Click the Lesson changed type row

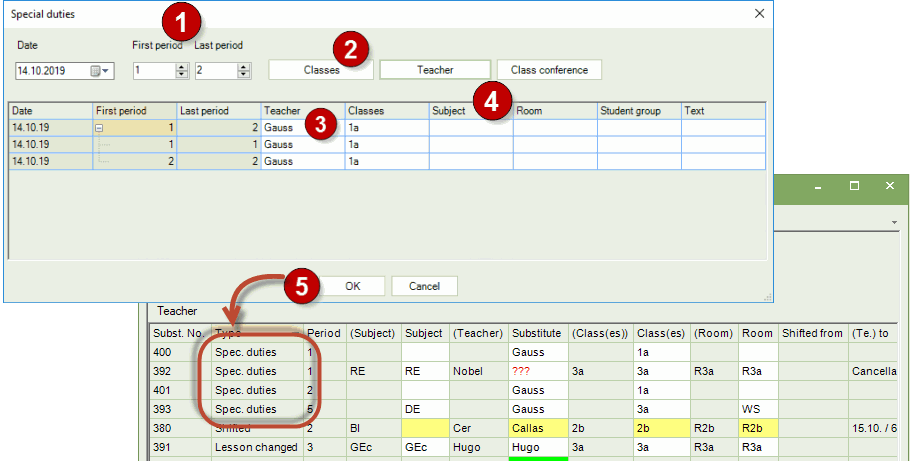(256, 447)
